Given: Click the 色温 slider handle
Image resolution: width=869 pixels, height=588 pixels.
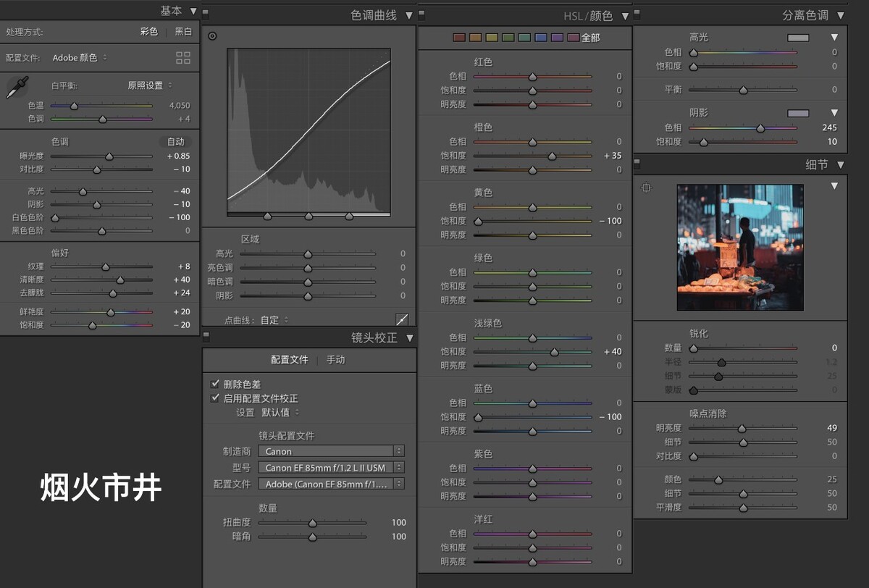Looking at the screenshot, I should (x=74, y=106).
